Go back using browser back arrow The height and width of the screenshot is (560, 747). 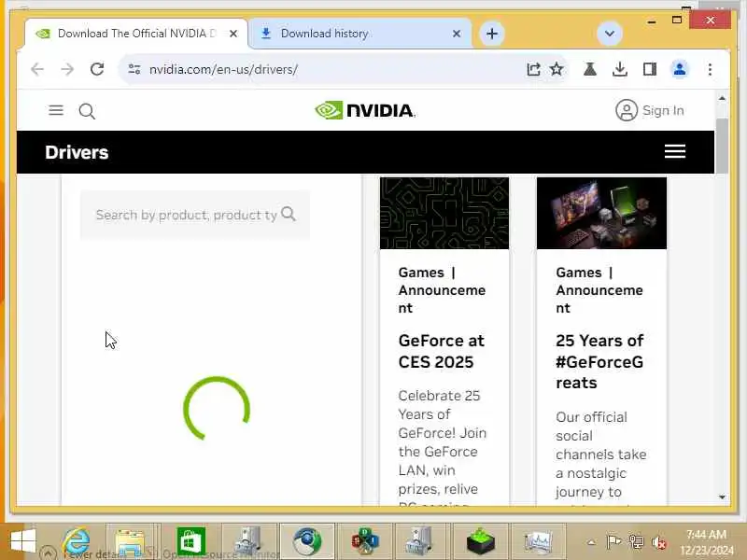tap(37, 69)
